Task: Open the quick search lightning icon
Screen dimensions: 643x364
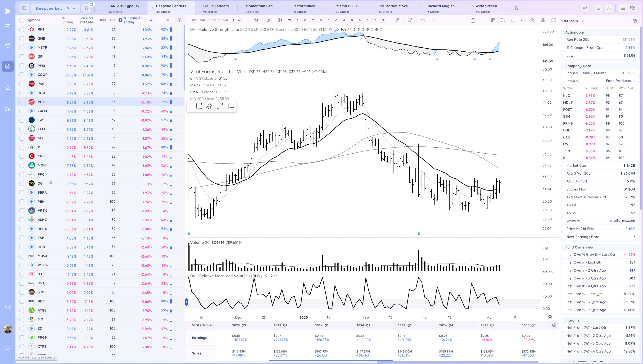Action: click(532, 20)
